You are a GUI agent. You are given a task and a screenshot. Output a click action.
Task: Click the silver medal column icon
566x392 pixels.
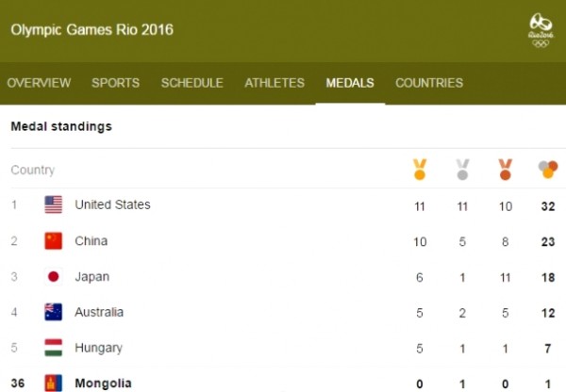[462, 170]
